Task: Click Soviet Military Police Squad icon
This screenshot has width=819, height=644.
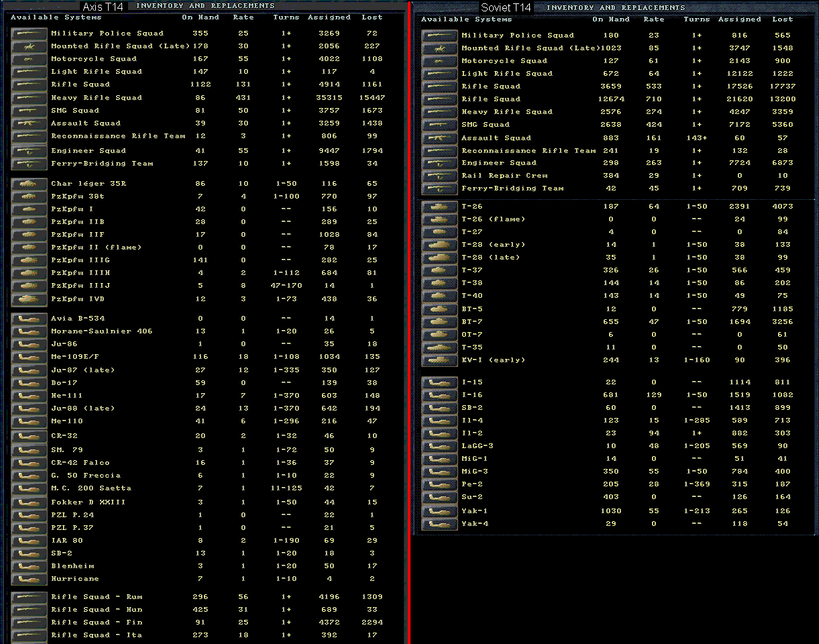Action: click(440, 36)
